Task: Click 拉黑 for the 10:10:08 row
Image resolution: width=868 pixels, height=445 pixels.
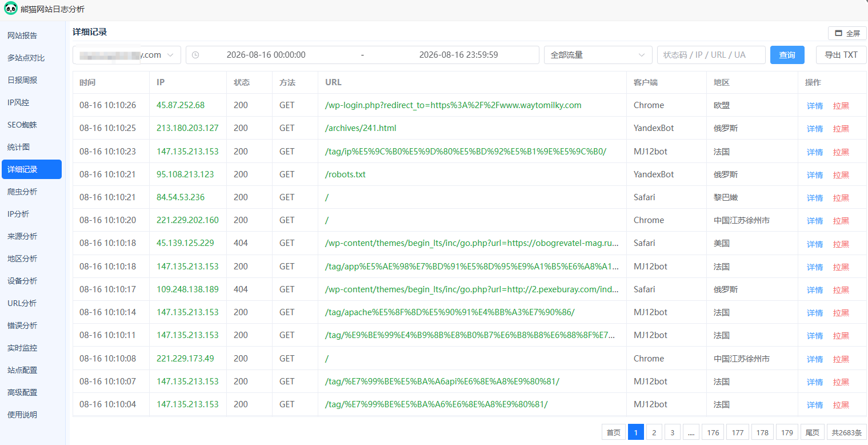Action: coord(841,359)
